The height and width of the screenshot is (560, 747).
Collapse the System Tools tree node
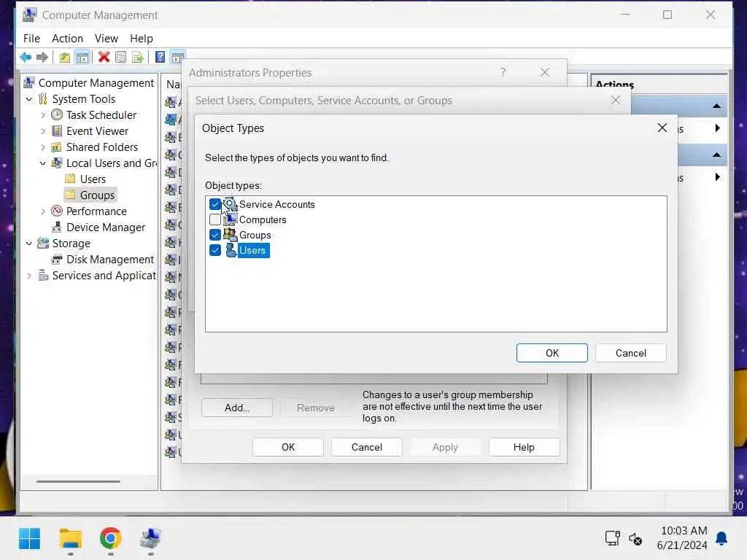(x=29, y=99)
